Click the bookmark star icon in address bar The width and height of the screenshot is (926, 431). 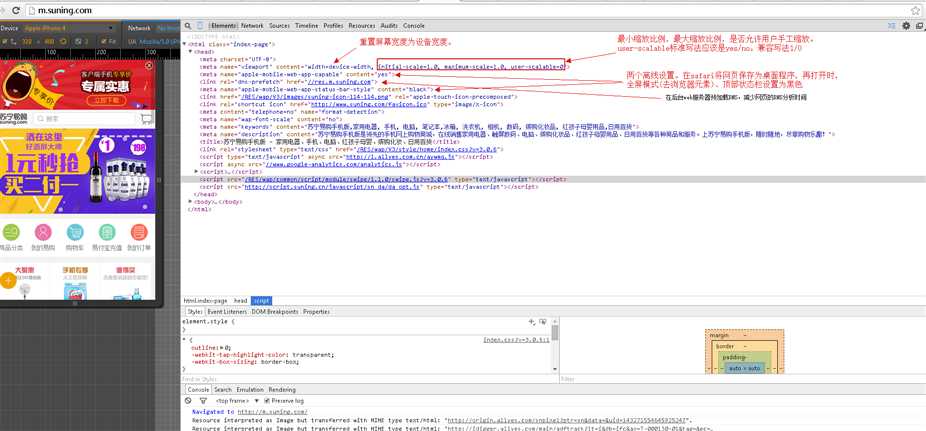(915, 11)
